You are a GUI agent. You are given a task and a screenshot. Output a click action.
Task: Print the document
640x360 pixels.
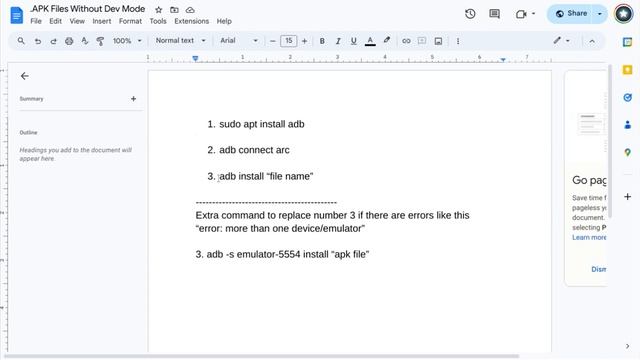69,41
